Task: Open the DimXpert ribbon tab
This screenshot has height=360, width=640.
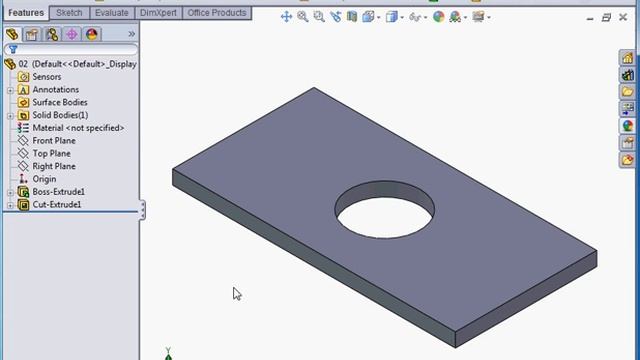Action: (x=158, y=13)
